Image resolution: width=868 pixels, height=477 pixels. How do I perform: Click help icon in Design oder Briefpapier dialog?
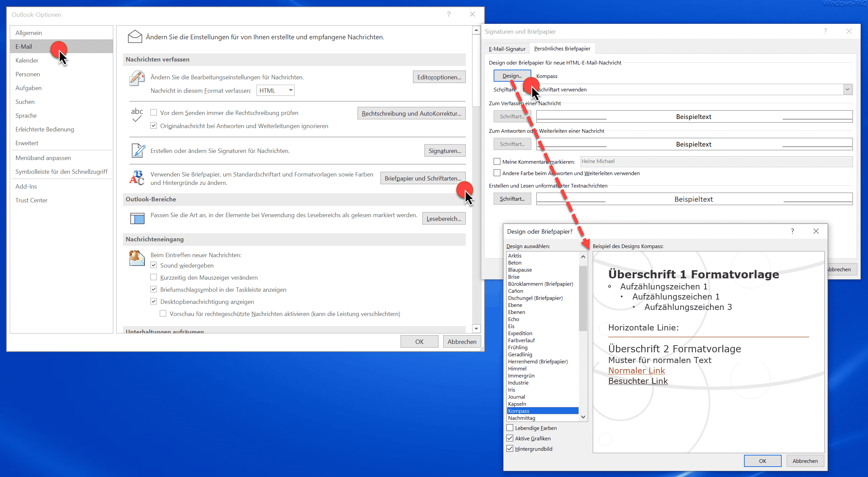click(792, 231)
